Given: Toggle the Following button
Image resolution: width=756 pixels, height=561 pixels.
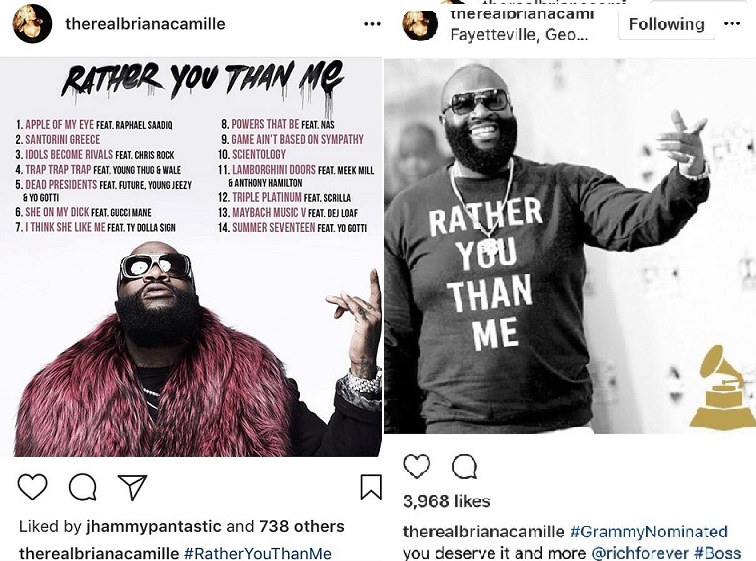Looking at the screenshot, I should (x=666, y=24).
